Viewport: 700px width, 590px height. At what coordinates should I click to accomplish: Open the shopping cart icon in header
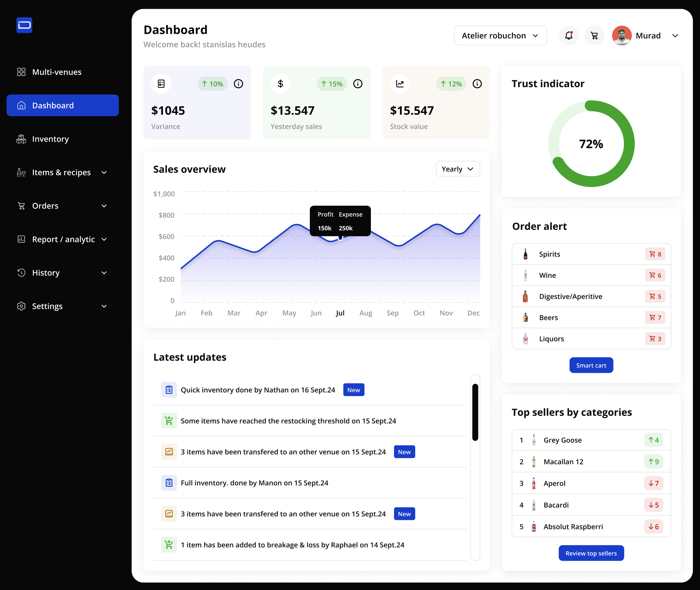[594, 36]
